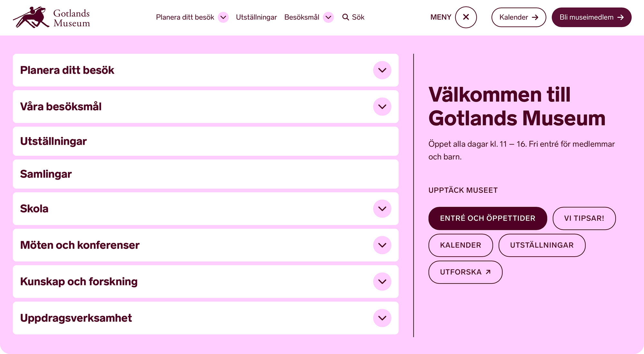
Task: Open the Besöksmål navbar dropdown arrow
Action: pyautogui.click(x=328, y=17)
